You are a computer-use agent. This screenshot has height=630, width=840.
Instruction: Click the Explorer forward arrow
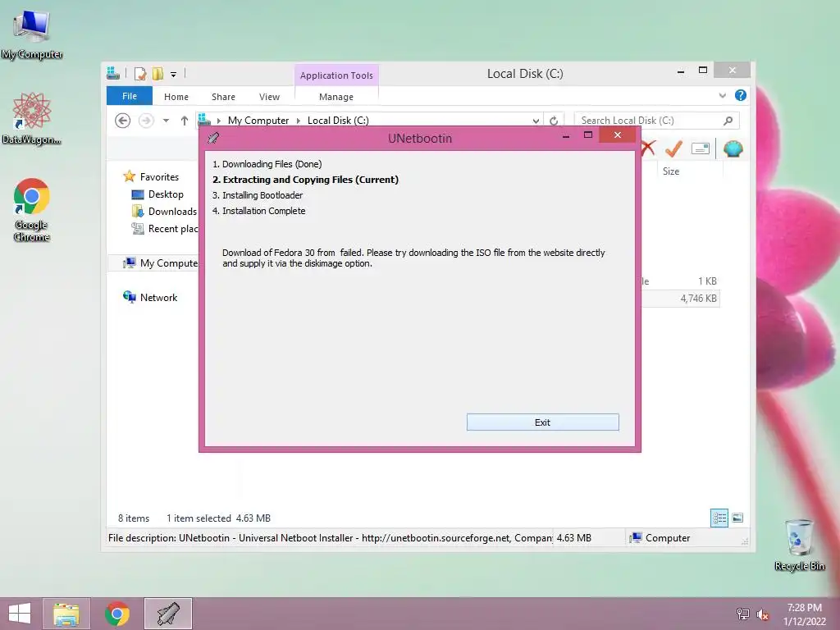[x=146, y=121]
